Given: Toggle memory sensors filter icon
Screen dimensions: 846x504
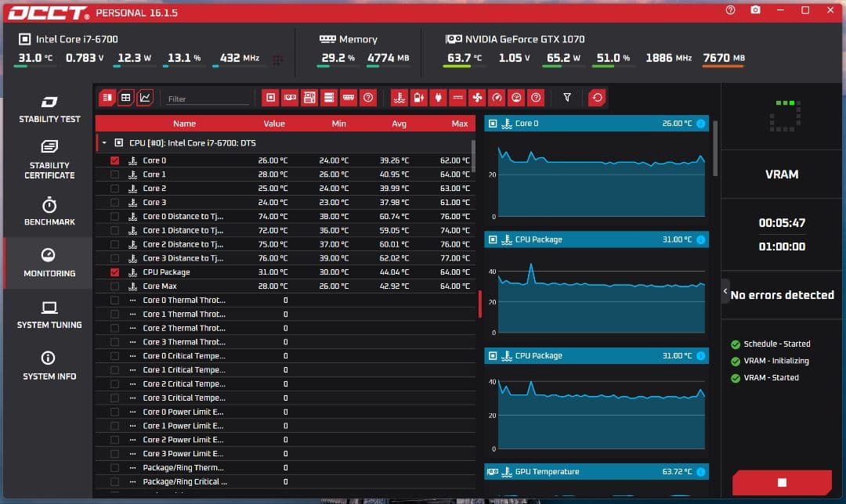Looking at the screenshot, I should coord(349,98).
